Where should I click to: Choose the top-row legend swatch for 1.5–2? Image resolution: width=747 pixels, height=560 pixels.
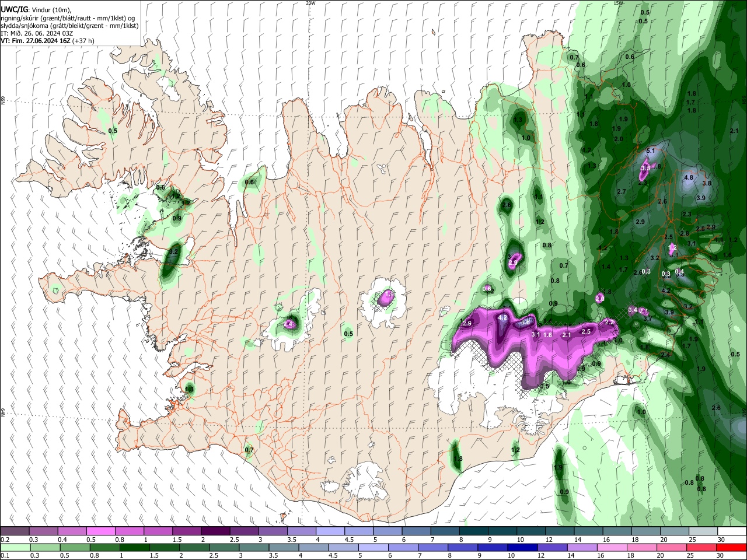(187, 531)
